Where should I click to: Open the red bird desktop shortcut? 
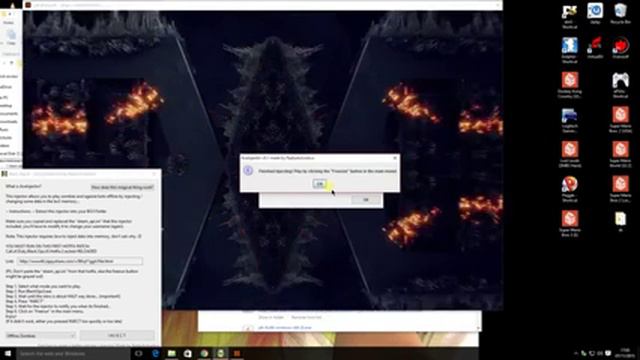[595, 48]
